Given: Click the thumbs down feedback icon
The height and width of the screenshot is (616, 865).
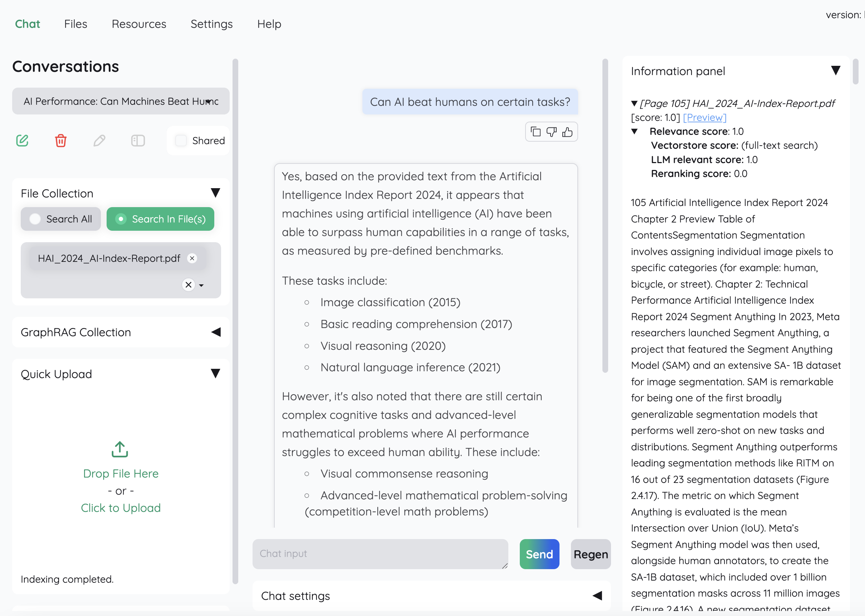Looking at the screenshot, I should point(551,131).
